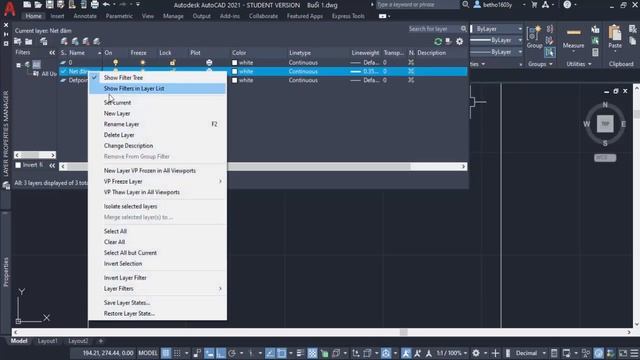This screenshot has height=360, width=640.
Task: Open the Quick Calculator icon in Utilities
Action: point(596,52)
